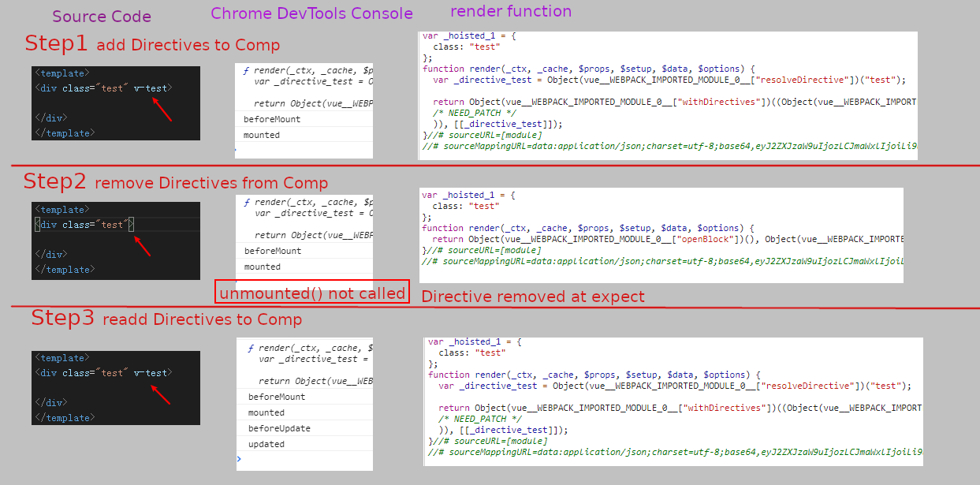
Task: Click beforeMount log in Step3 console
Action: pyautogui.click(x=277, y=397)
